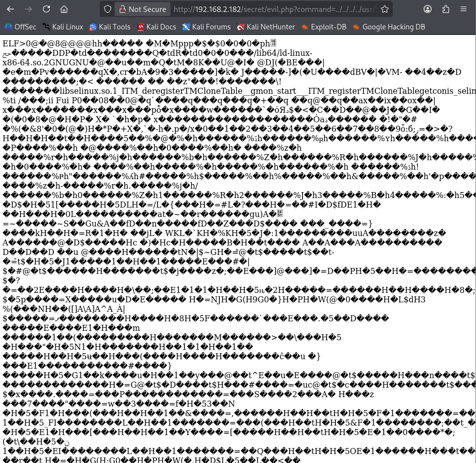Open the OffSec bookmark
The width and height of the screenshot is (476, 463).
coord(20,27)
